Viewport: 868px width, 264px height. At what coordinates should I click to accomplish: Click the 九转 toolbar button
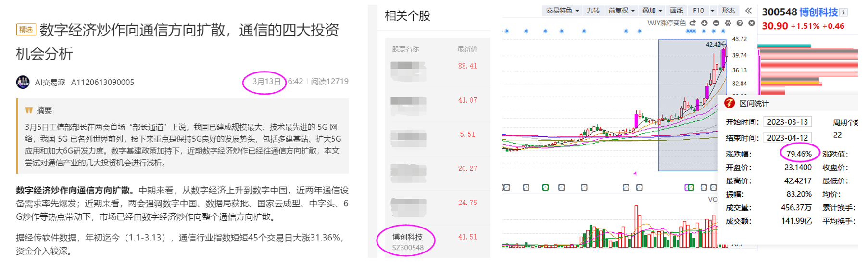[593, 11]
